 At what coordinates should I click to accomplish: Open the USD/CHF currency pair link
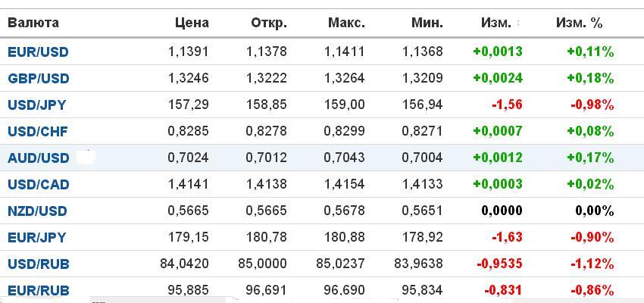[38, 131]
